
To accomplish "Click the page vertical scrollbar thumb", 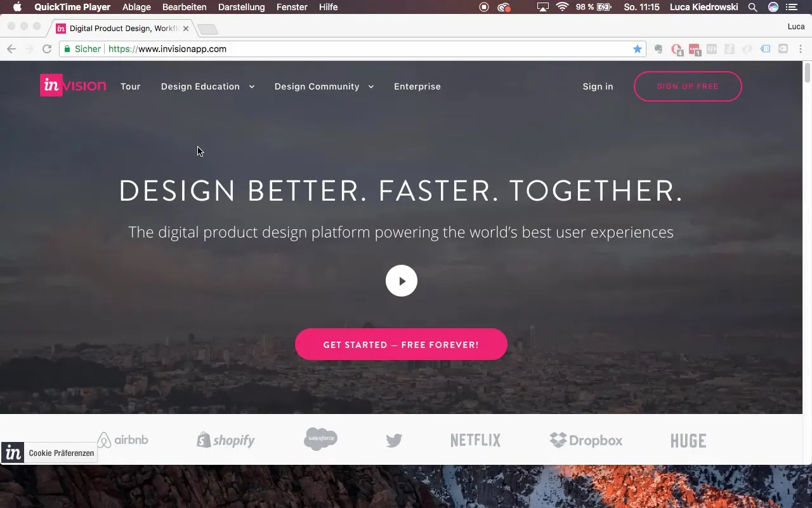I will (x=808, y=73).
